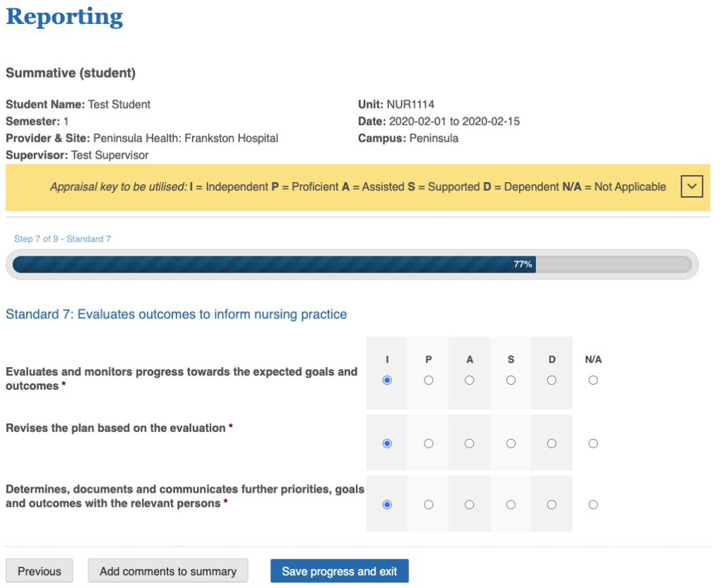The image size is (723, 588).
Task: Set Determines, documents and communicates to N/A
Action: [593, 505]
